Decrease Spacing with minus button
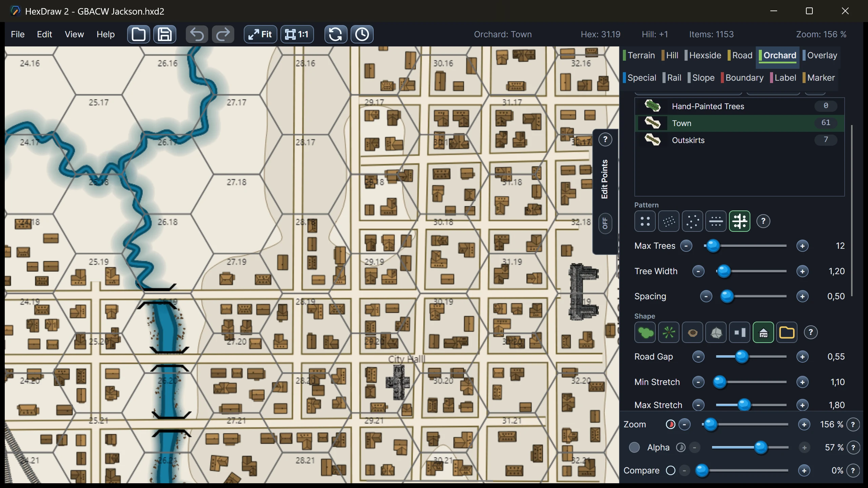This screenshot has height=488, width=868. 706,297
